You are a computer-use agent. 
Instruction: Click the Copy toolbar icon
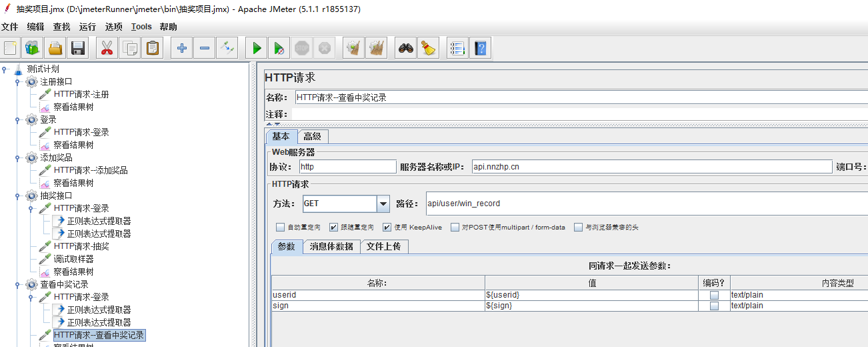(x=129, y=48)
